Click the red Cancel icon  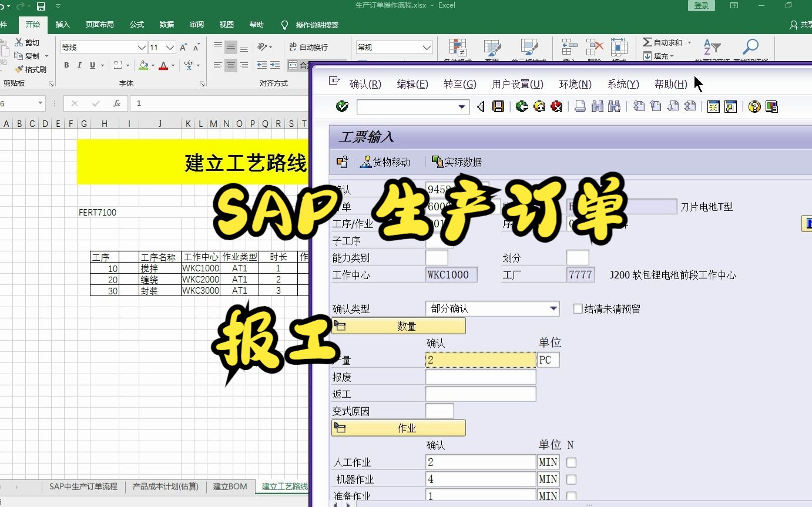pos(556,106)
